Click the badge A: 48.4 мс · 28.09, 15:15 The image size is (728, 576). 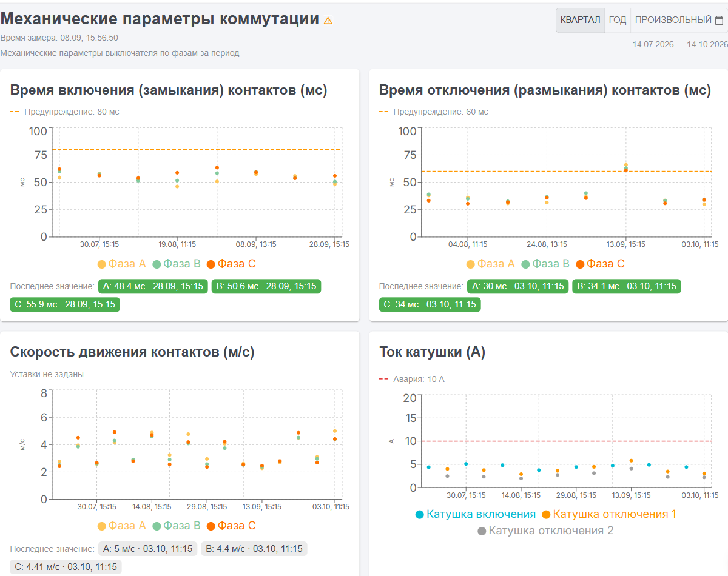click(153, 286)
